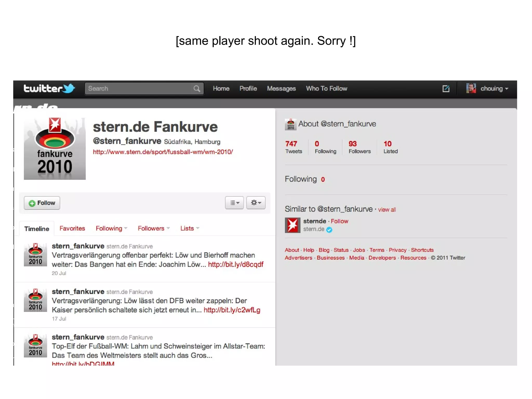The height and width of the screenshot is (399, 532).
Task: Open the Help footer link
Action: click(x=309, y=250)
